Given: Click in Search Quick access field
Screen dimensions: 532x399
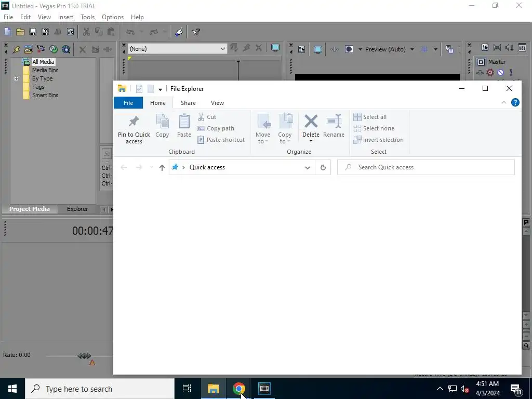Looking at the screenshot, I should tap(426, 167).
